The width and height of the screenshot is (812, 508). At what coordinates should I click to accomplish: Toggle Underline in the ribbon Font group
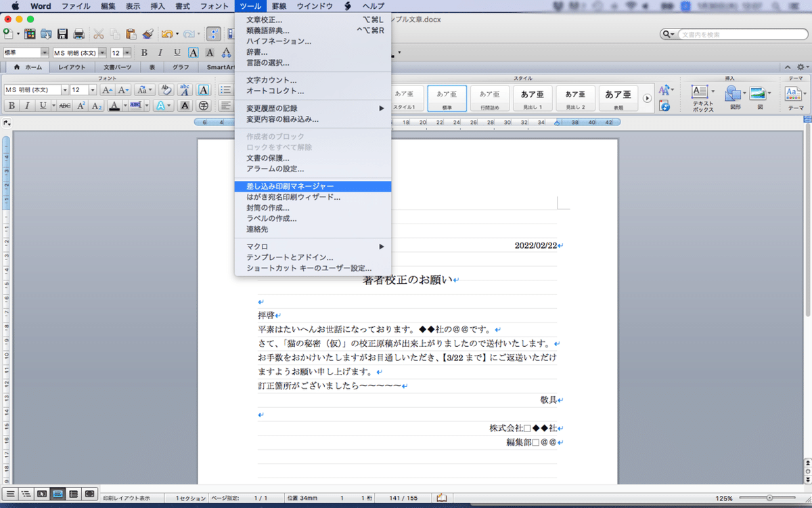[x=43, y=106]
